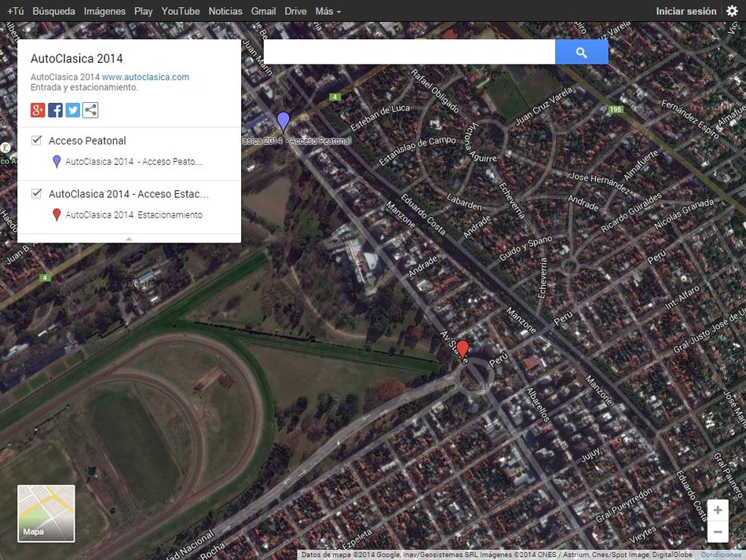Click Int. Alfaro street label

(x=682, y=298)
